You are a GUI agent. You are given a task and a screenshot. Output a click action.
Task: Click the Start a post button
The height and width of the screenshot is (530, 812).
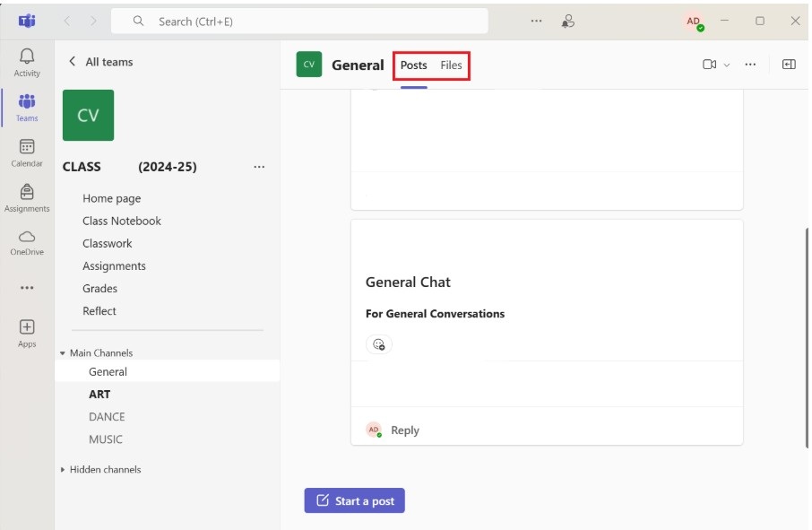tap(355, 500)
